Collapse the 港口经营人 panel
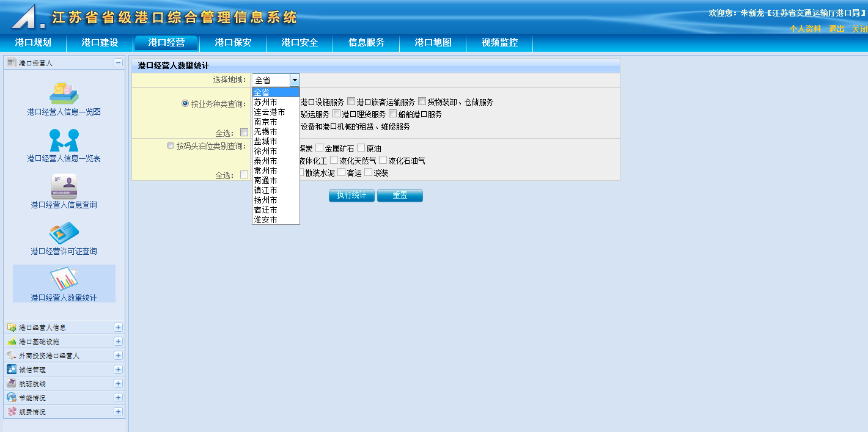 [118, 62]
